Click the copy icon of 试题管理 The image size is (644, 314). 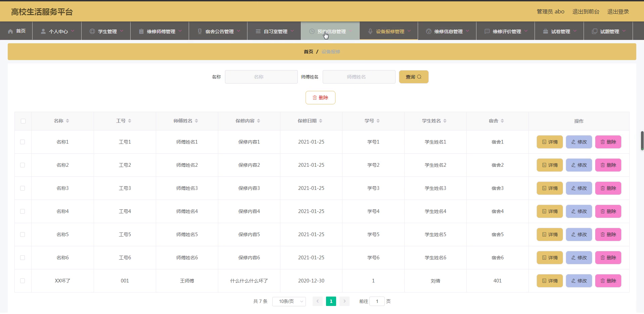point(595,31)
